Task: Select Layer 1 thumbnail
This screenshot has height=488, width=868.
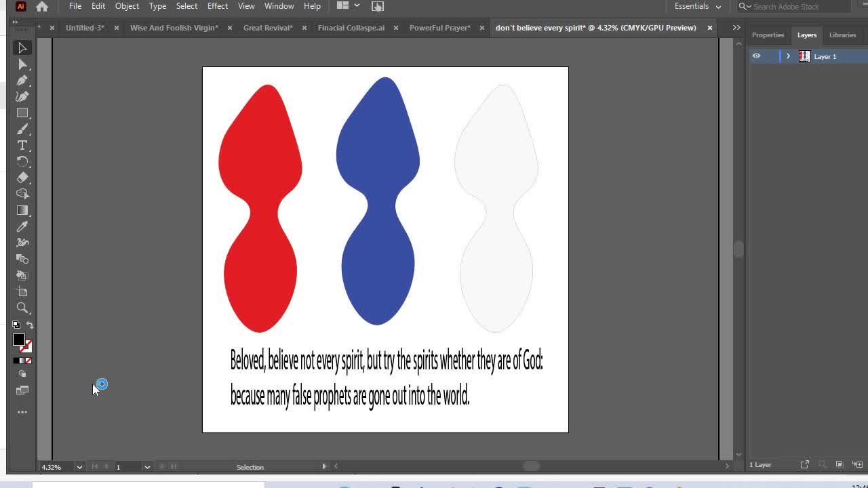Action: (x=804, y=56)
